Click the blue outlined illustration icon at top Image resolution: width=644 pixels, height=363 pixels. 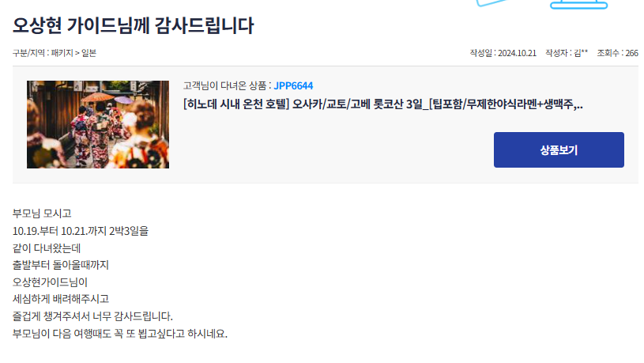click(578, 4)
